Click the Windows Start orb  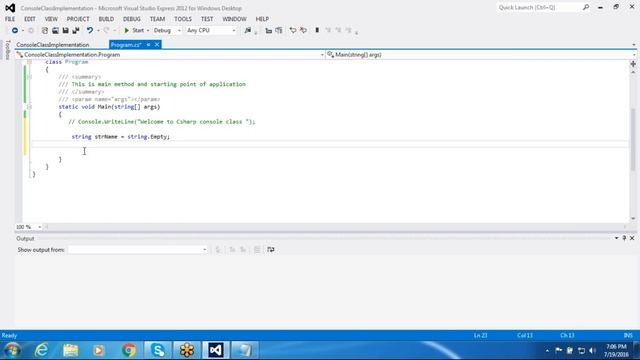coord(12,350)
